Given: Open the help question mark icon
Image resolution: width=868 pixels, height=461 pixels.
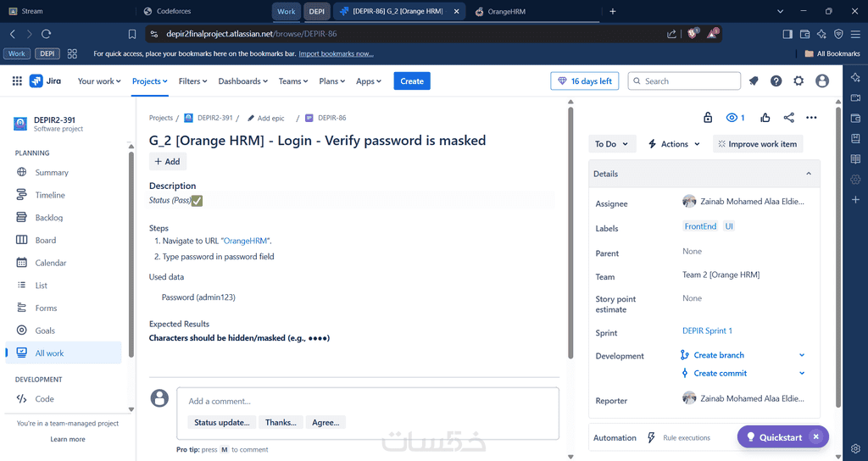Looking at the screenshot, I should (x=776, y=81).
